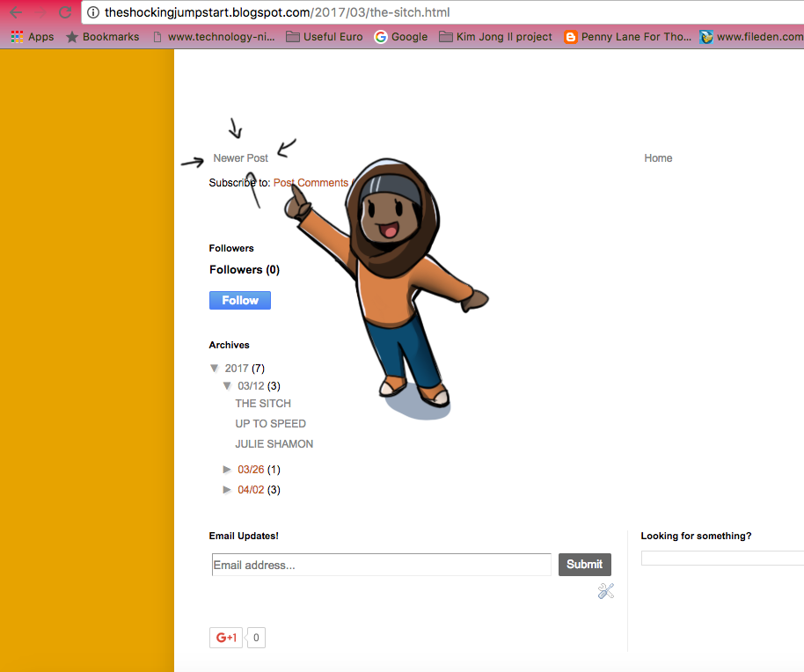This screenshot has height=672, width=804.
Task: Collapse the 03/12 archive triangle
Action: pos(227,385)
